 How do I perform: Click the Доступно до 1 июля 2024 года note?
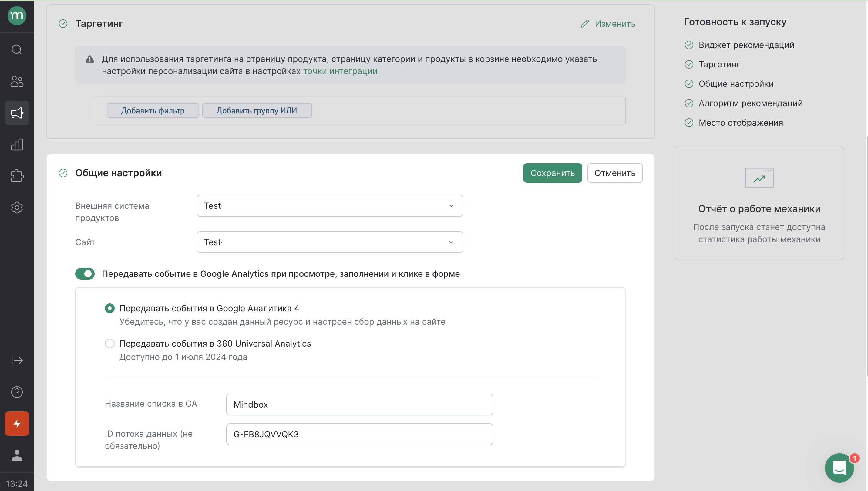183,357
